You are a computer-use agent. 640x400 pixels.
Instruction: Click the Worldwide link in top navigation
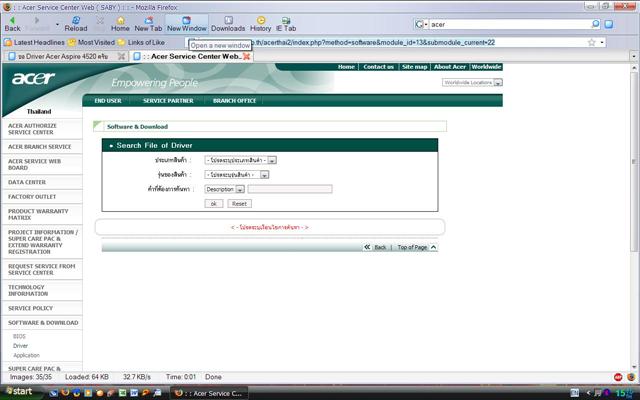[x=486, y=67]
